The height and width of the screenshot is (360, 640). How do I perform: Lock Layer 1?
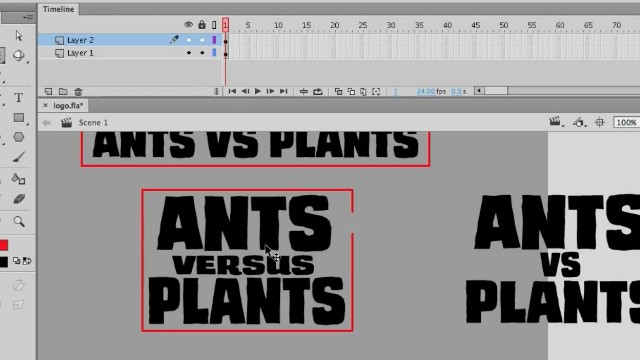[202, 53]
